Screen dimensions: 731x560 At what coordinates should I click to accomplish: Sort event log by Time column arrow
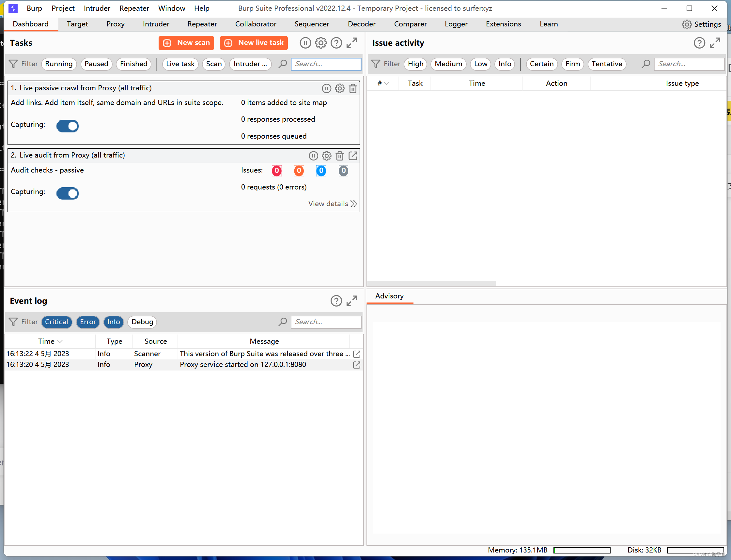click(x=60, y=341)
